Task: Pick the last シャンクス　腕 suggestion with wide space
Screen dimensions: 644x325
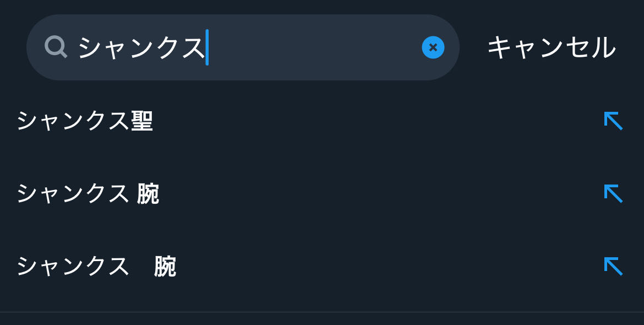Action: click(96, 266)
